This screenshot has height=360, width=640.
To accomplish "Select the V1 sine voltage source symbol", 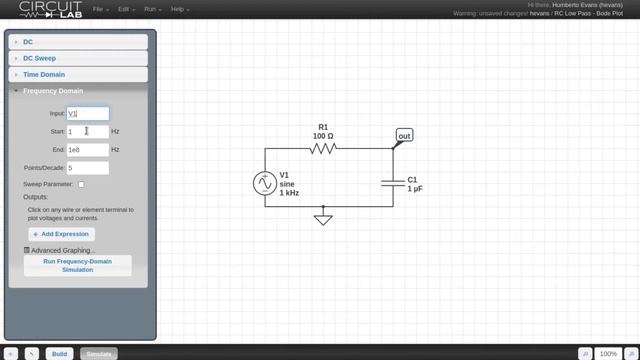I will 265,184.
